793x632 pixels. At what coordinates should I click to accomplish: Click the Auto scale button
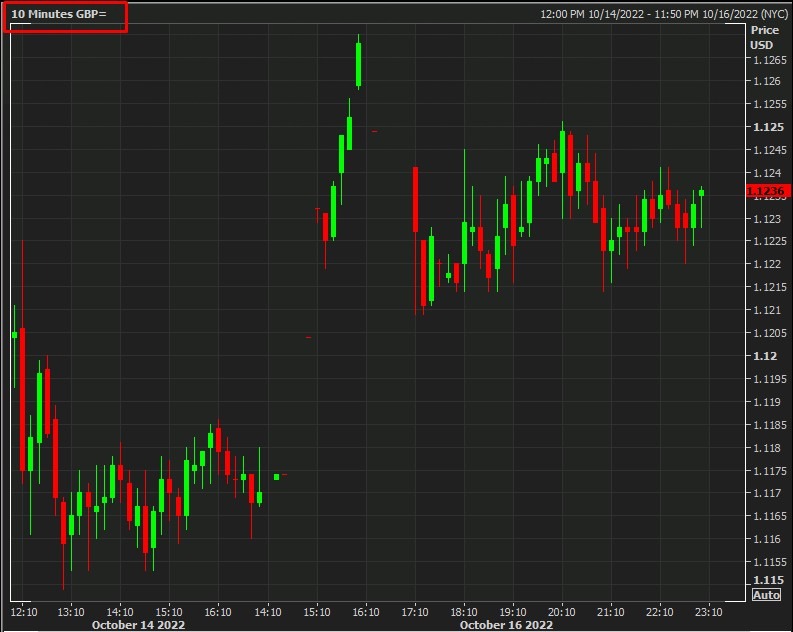(x=766, y=595)
